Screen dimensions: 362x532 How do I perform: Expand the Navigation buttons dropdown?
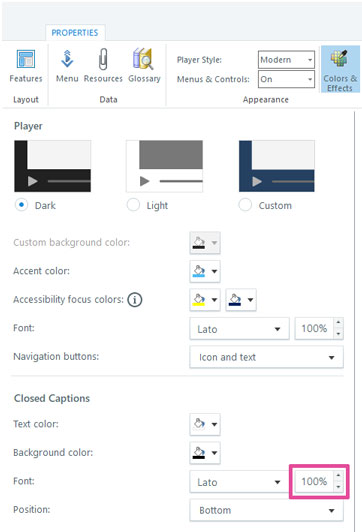[266, 357]
